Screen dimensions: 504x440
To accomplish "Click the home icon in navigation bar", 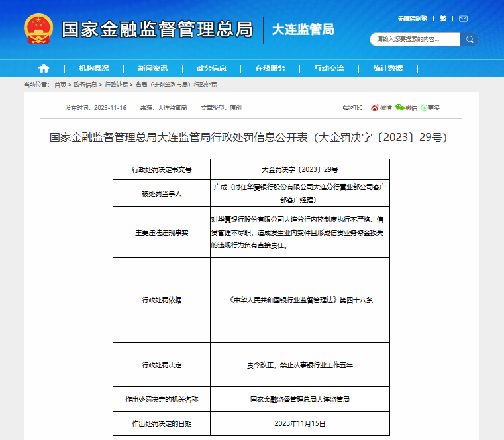I will 44,68.
